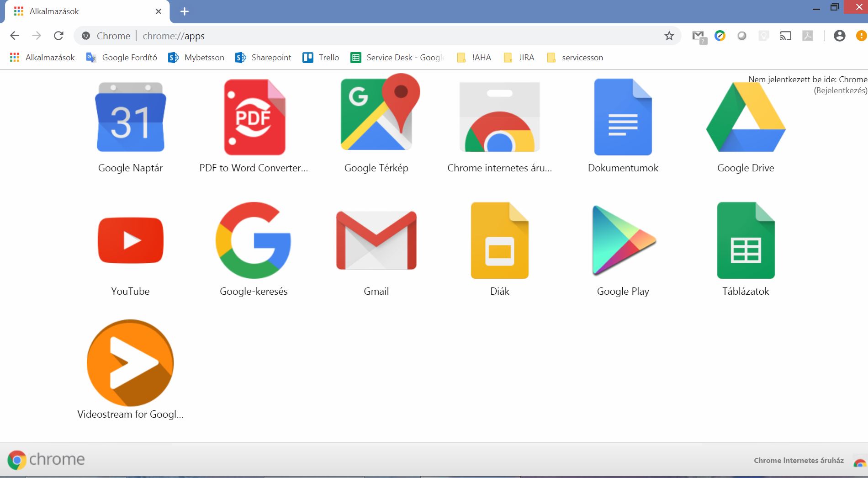Launch the Diák slides app
This screenshot has height=478, width=868.
pyautogui.click(x=500, y=240)
